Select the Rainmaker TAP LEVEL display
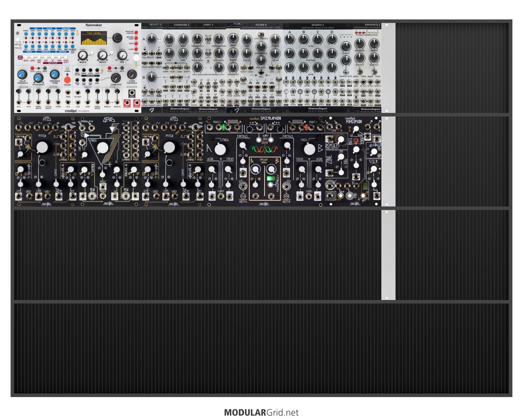 94,38
